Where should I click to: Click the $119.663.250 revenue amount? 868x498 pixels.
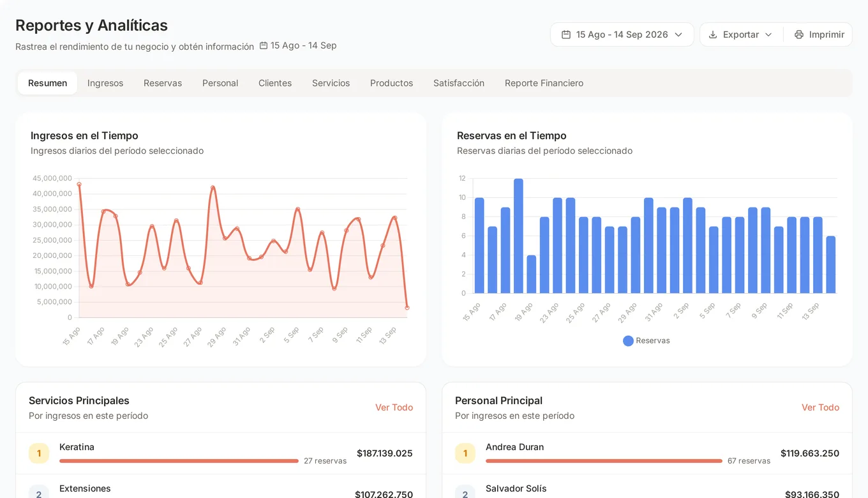point(809,453)
